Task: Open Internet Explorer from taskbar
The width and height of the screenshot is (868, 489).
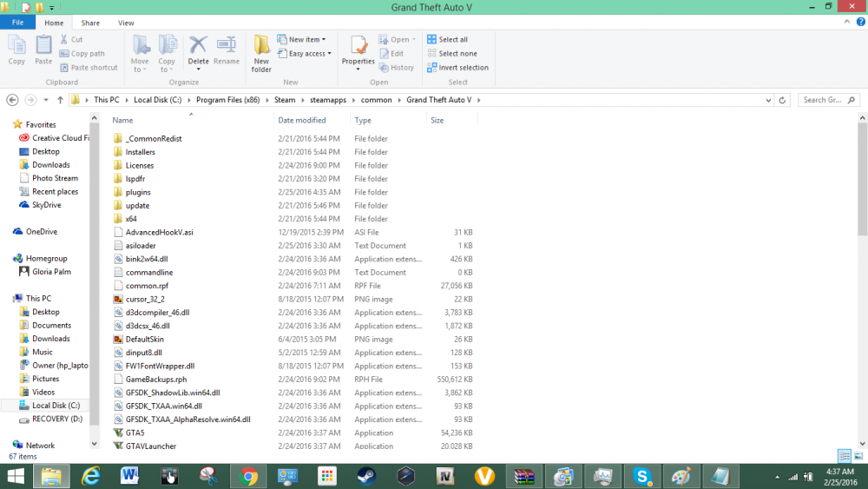Action: 90,476
